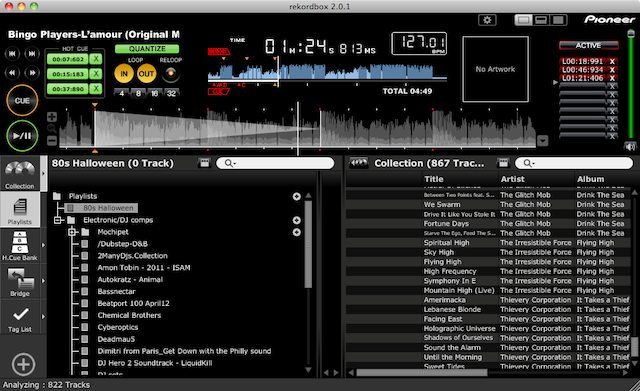The width and height of the screenshot is (640, 391).
Task: Click the master volume level slider
Action: [631, 84]
